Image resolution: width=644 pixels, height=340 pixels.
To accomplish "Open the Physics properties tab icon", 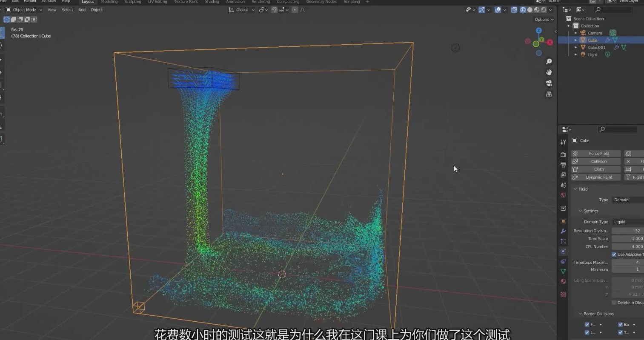I will click(563, 251).
